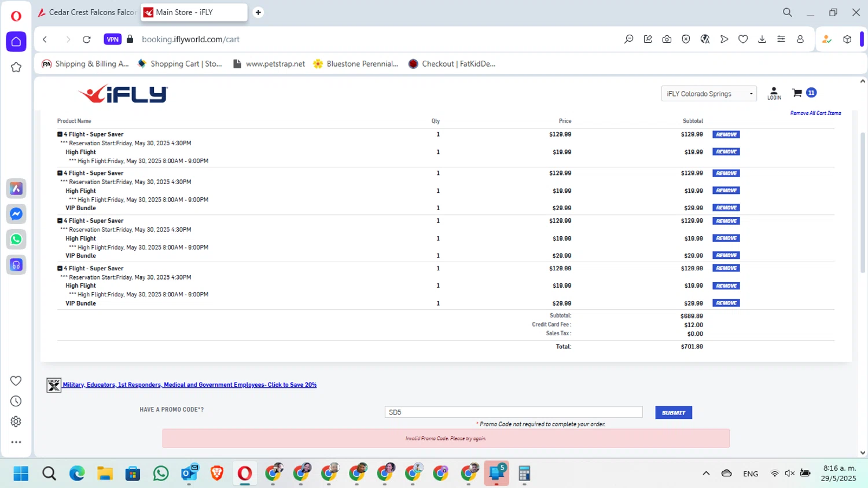This screenshot has width=868, height=488.
Task: Open the Messenger sidebar icon
Action: point(16,214)
